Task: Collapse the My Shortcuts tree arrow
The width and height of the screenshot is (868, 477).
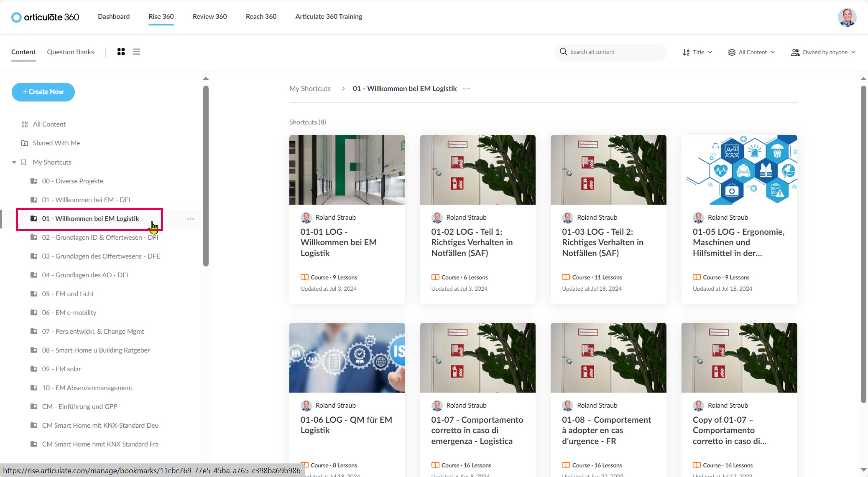Action: [14, 162]
